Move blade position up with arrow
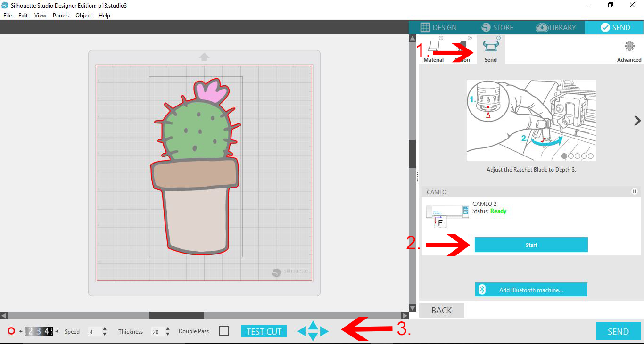Image resolution: width=644 pixels, height=344 pixels. click(313, 325)
